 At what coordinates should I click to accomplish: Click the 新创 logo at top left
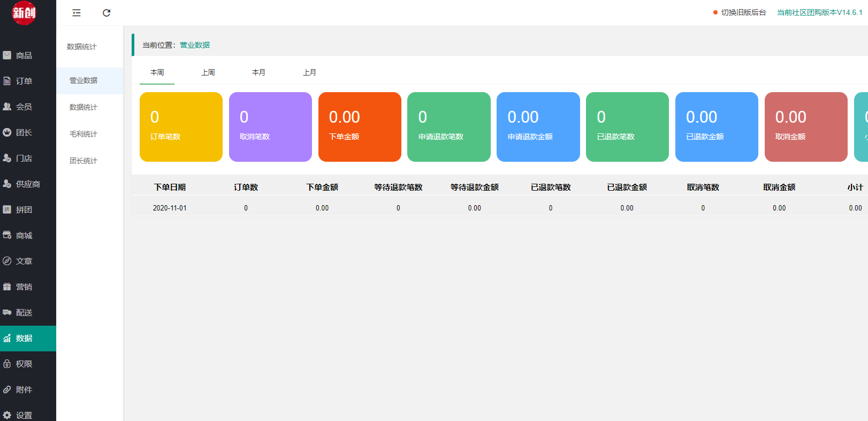pyautogui.click(x=24, y=13)
